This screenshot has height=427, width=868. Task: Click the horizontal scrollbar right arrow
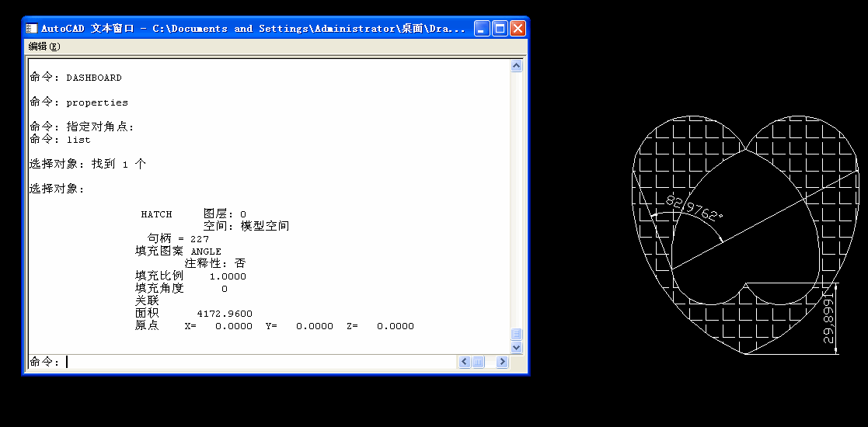tap(502, 362)
